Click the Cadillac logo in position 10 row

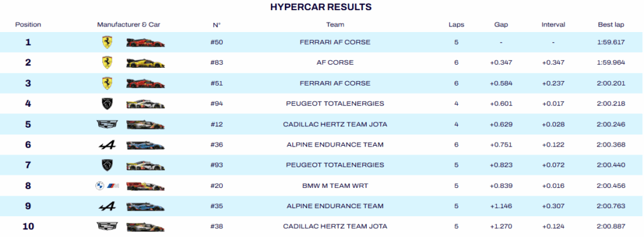point(107,226)
